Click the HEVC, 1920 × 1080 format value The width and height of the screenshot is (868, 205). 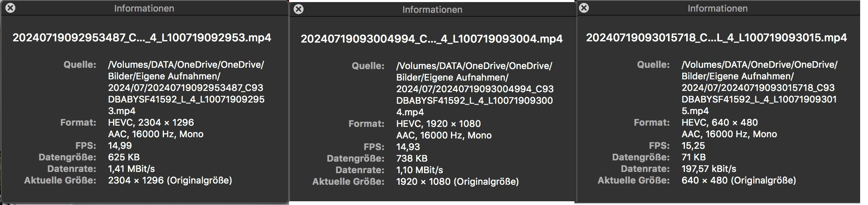pos(438,124)
